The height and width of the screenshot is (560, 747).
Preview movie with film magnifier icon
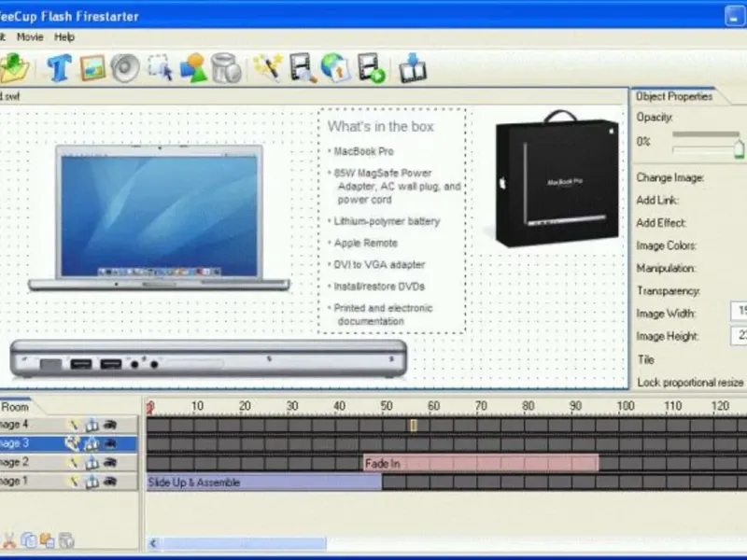coord(303,68)
